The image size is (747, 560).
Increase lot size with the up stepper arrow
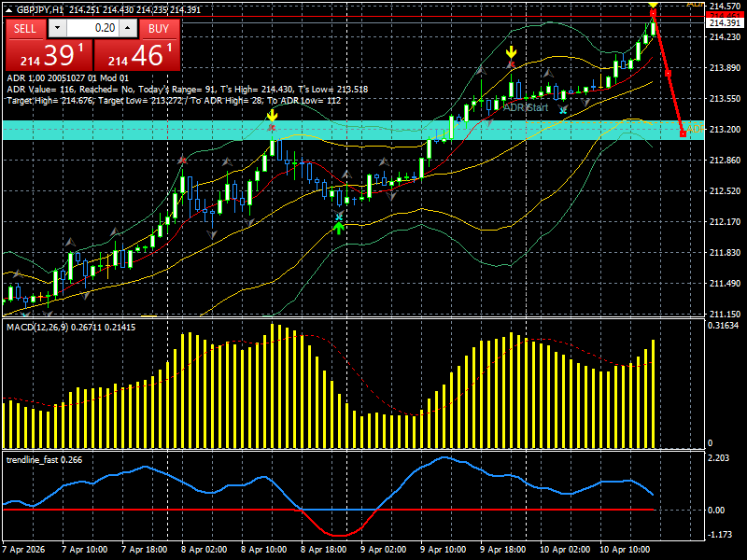click(x=126, y=29)
